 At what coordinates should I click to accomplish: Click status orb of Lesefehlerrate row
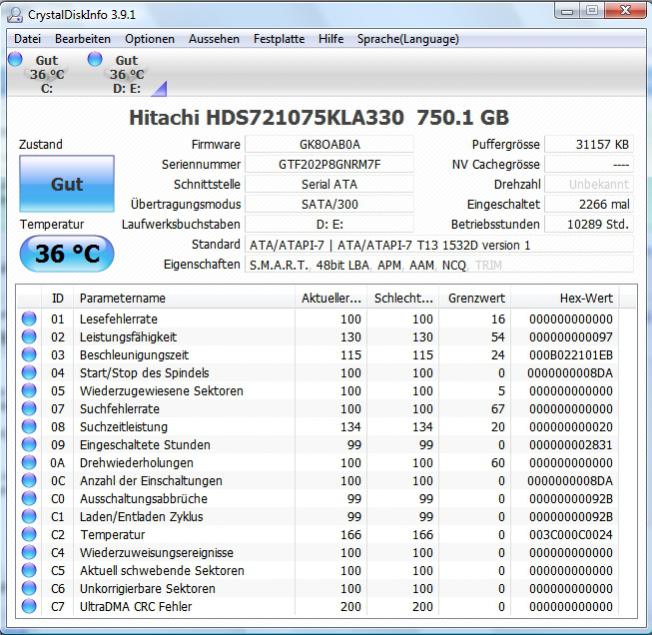tap(29, 319)
